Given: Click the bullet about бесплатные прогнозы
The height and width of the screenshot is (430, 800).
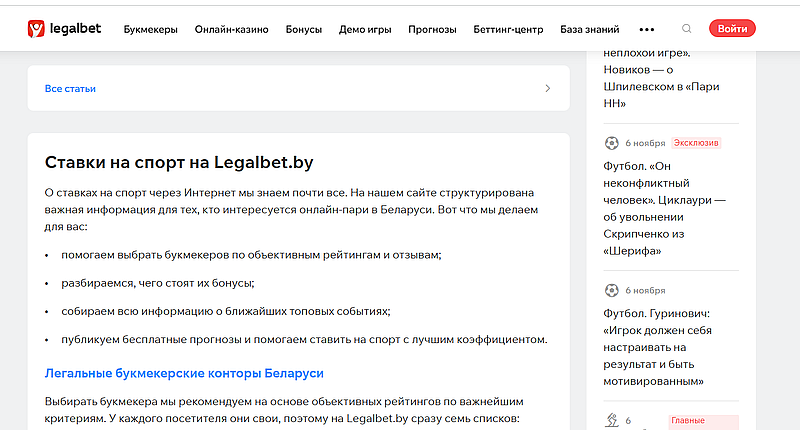Looking at the screenshot, I should [x=304, y=339].
